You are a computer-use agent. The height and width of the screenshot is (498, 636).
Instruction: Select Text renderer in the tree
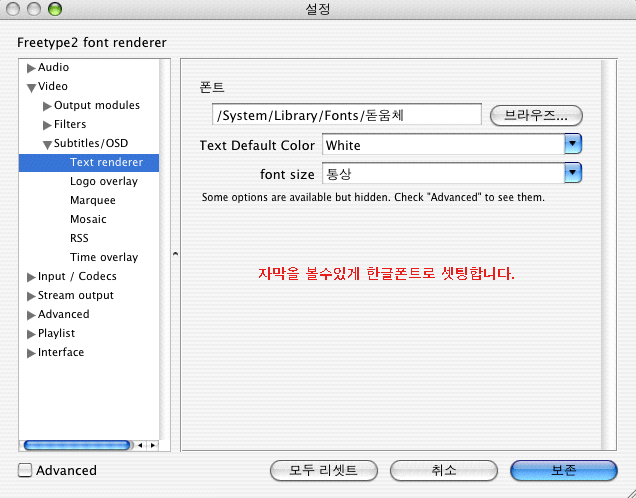click(106, 163)
